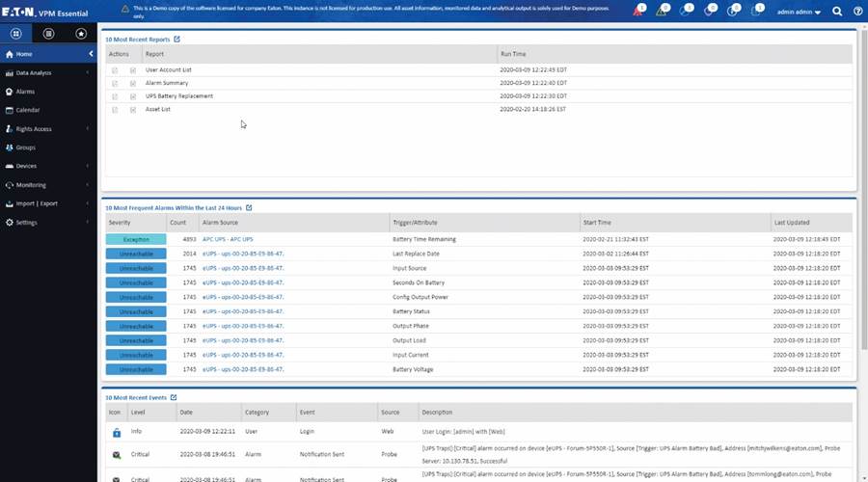Open the help question mark icon
Image resolution: width=868 pixels, height=482 pixels.
(x=857, y=12)
